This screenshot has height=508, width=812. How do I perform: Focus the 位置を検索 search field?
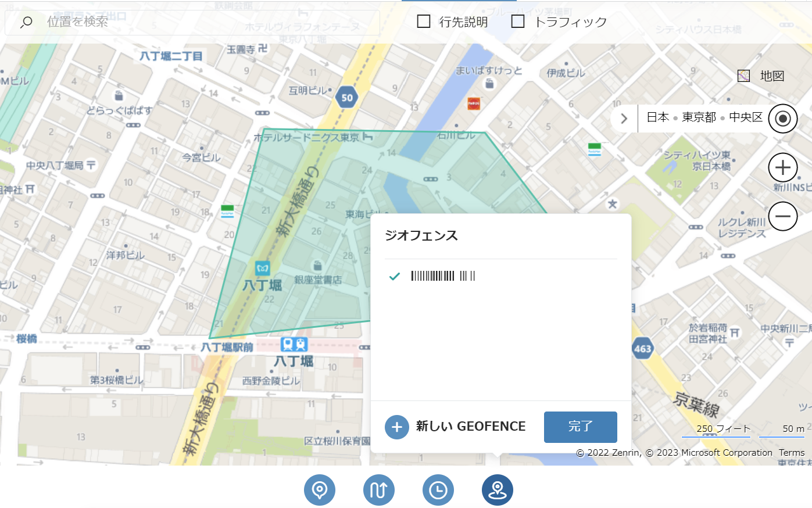(x=192, y=23)
